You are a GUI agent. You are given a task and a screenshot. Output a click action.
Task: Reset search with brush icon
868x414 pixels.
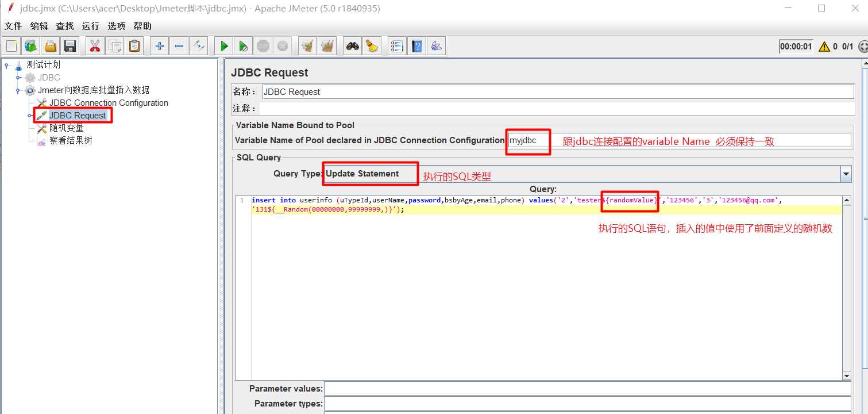[x=372, y=46]
